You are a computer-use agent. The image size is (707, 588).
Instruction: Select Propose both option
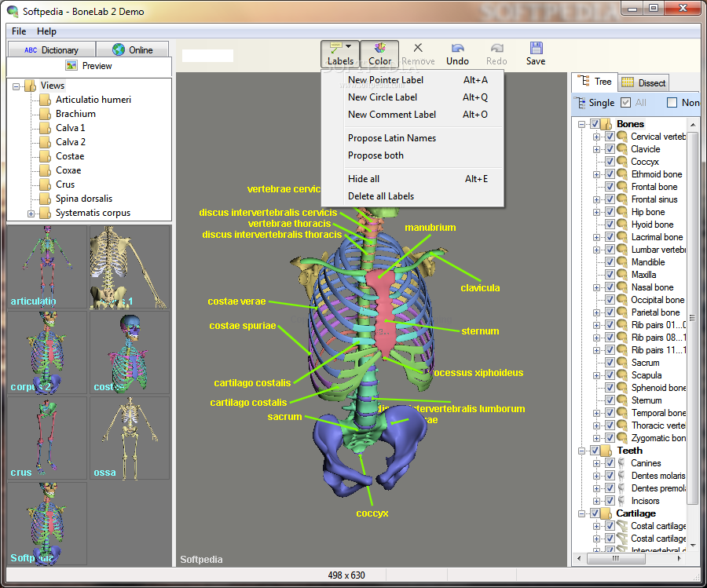pos(412,155)
